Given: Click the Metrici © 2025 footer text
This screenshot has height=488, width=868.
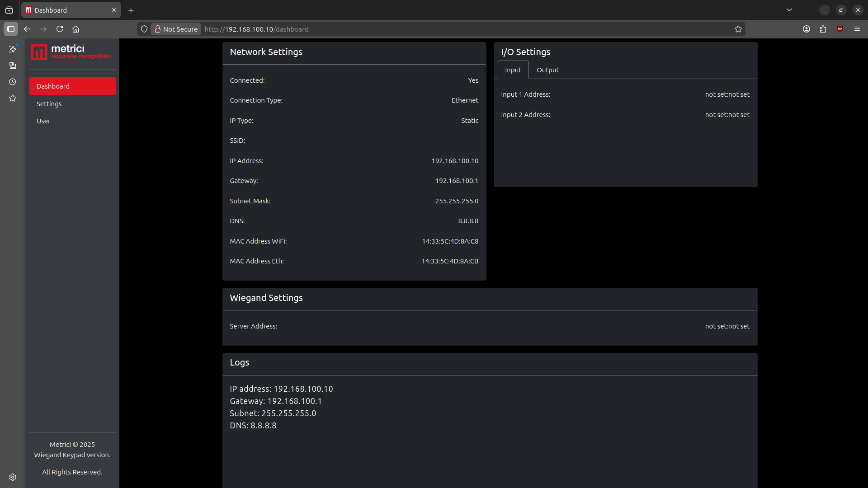Looking at the screenshot, I should tap(72, 445).
